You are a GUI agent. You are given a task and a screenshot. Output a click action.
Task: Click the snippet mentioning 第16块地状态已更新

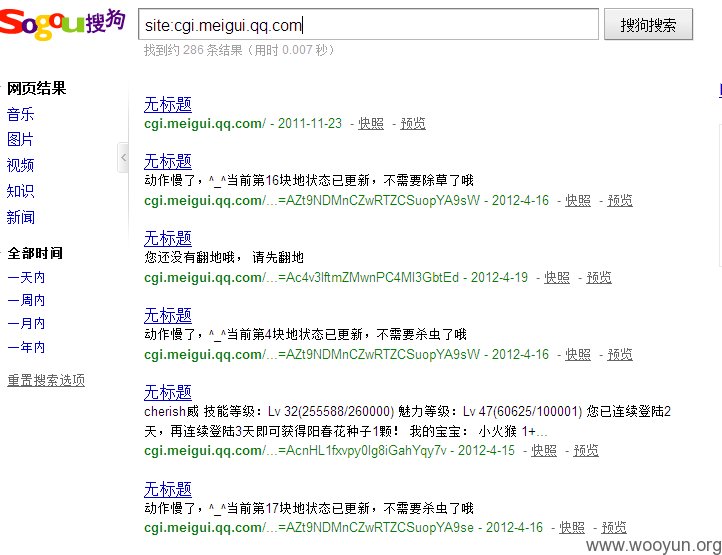point(309,180)
